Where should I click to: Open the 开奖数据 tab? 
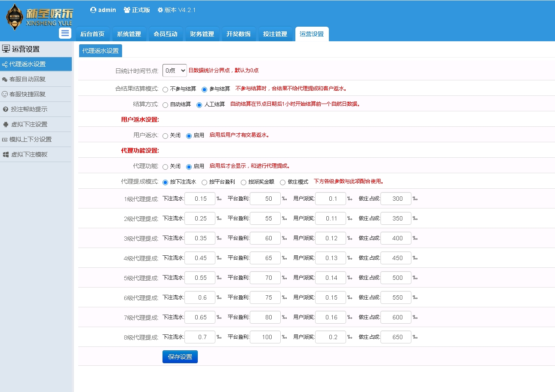click(239, 34)
